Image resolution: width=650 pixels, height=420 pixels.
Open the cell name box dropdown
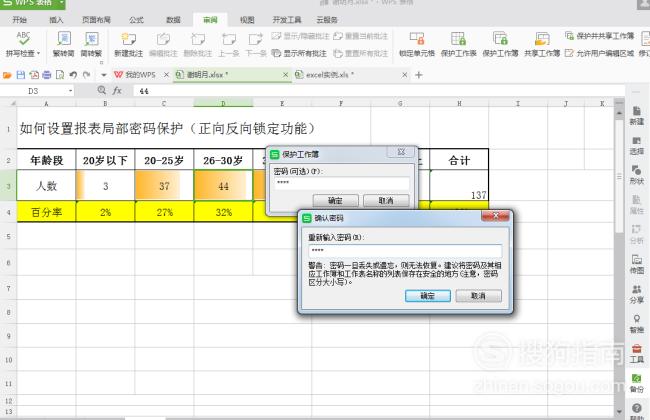70,91
